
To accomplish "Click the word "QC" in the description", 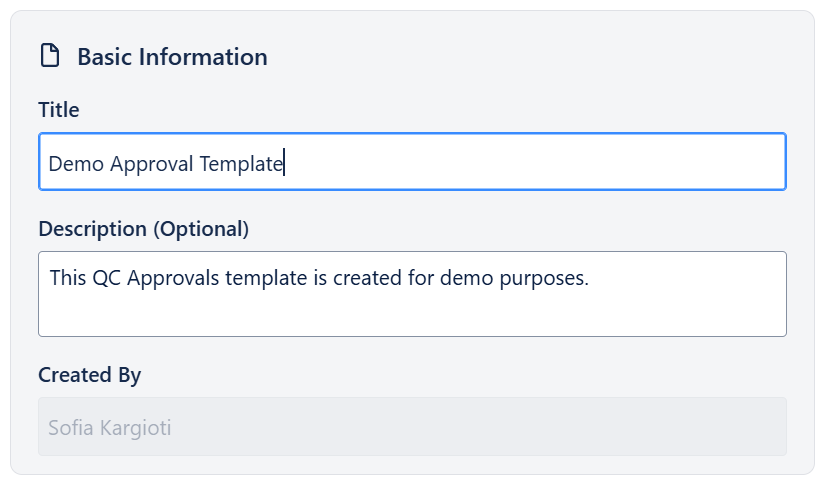I will [106, 278].
